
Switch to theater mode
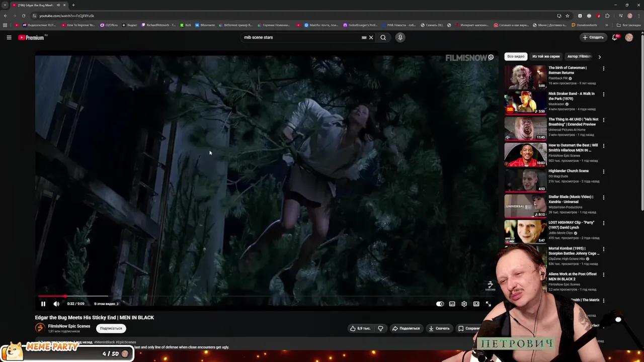click(x=476, y=304)
